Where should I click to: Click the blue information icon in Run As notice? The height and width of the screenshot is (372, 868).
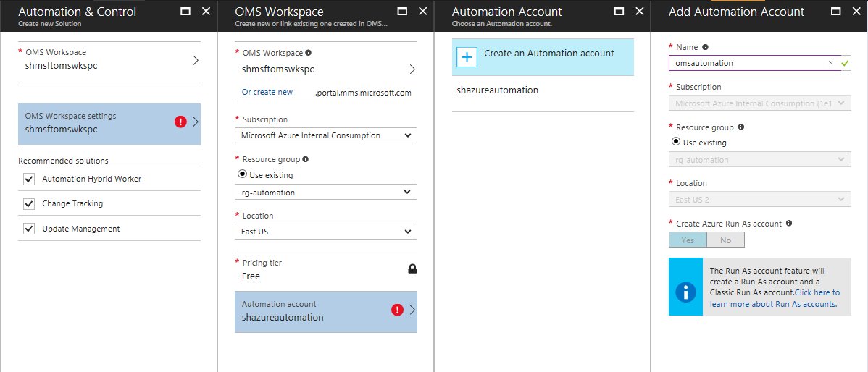pos(685,292)
